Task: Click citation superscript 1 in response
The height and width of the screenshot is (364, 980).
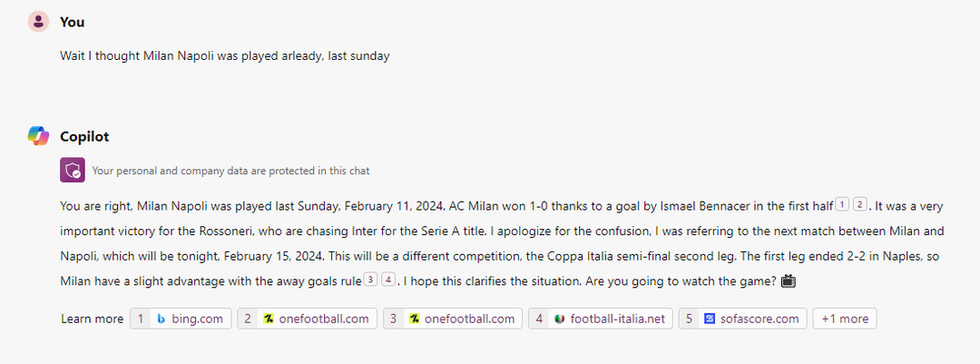Action: click(x=842, y=204)
